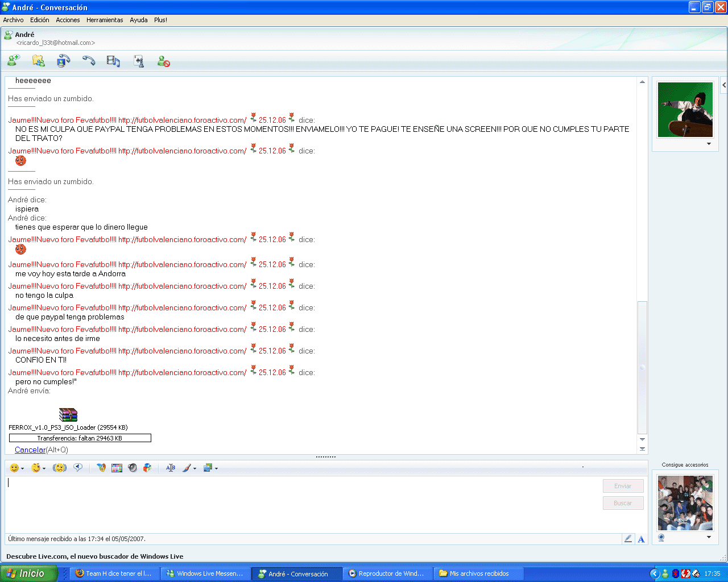Expand the backgrounds dropdown arrow
This screenshot has height=582, width=728.
pos(216,468)
